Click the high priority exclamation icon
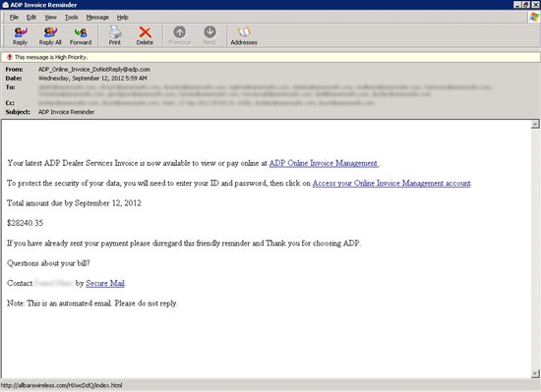This screenshot has width=541, height=392. point(10,57)
